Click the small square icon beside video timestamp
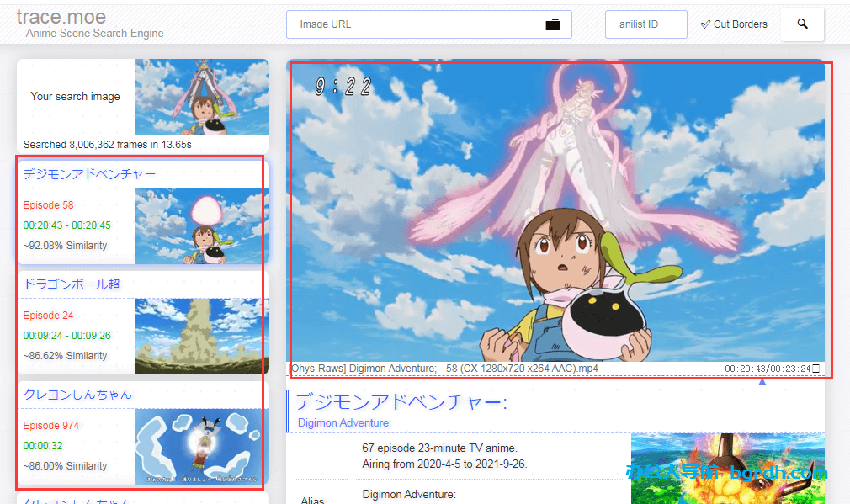Viewport: 850px width, 504px height. [x=815, y=369]
